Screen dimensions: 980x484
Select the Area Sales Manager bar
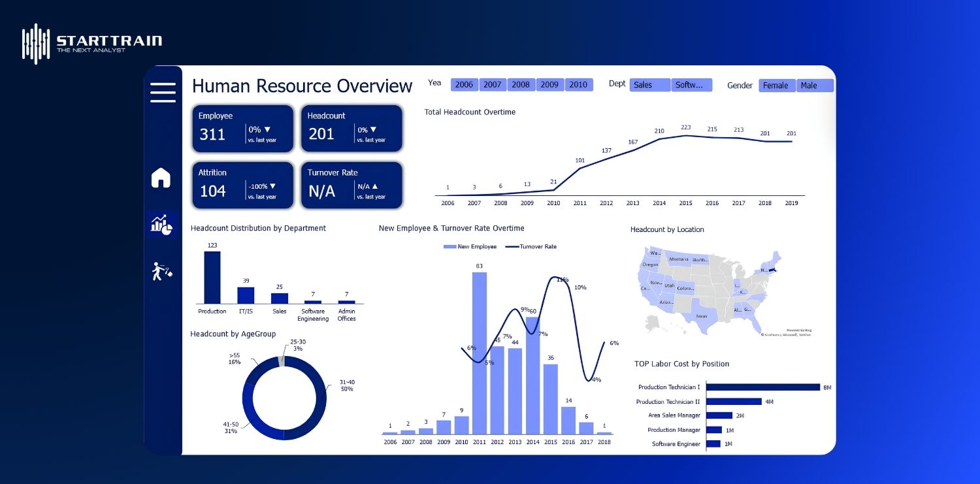point(719,415)
